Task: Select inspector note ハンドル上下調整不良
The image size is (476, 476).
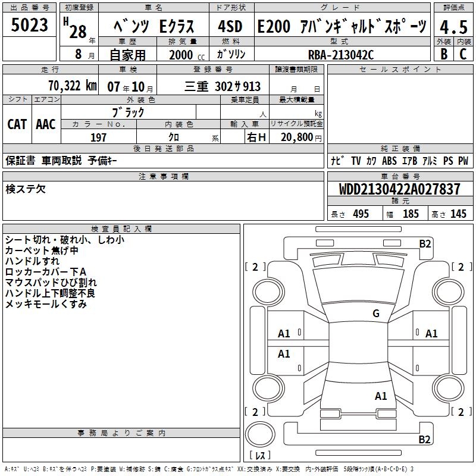Action: (x=50, y=293)
